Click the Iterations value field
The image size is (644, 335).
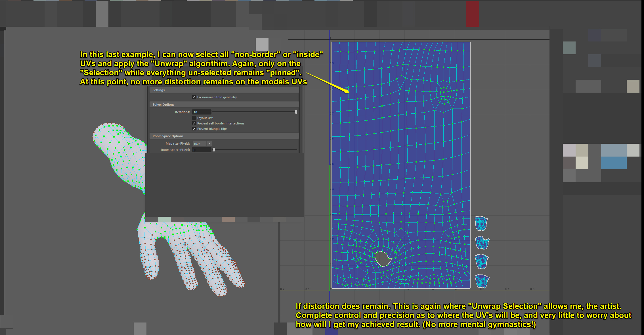(202, 112)
